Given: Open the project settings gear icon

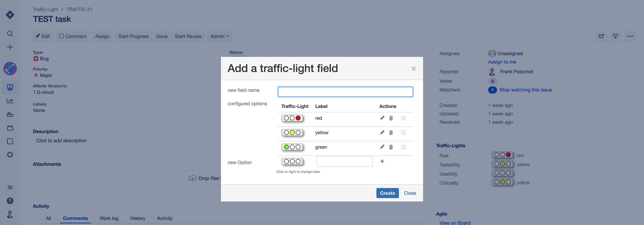Looking at the screenshot, I should pos(10,154).
